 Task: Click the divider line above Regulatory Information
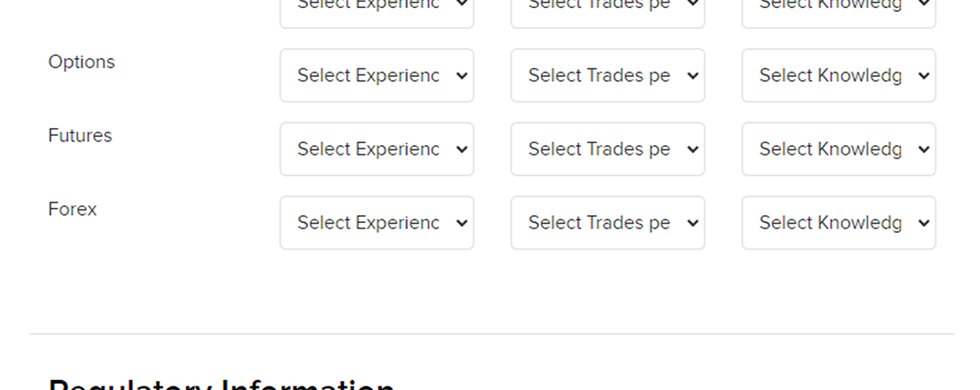[x=492, y=334]
